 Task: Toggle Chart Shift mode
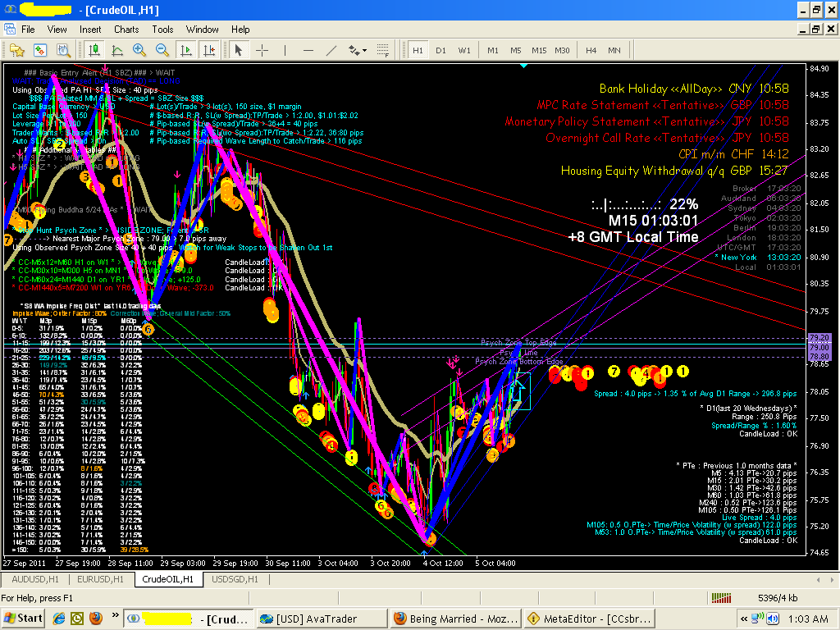point(210,50)
